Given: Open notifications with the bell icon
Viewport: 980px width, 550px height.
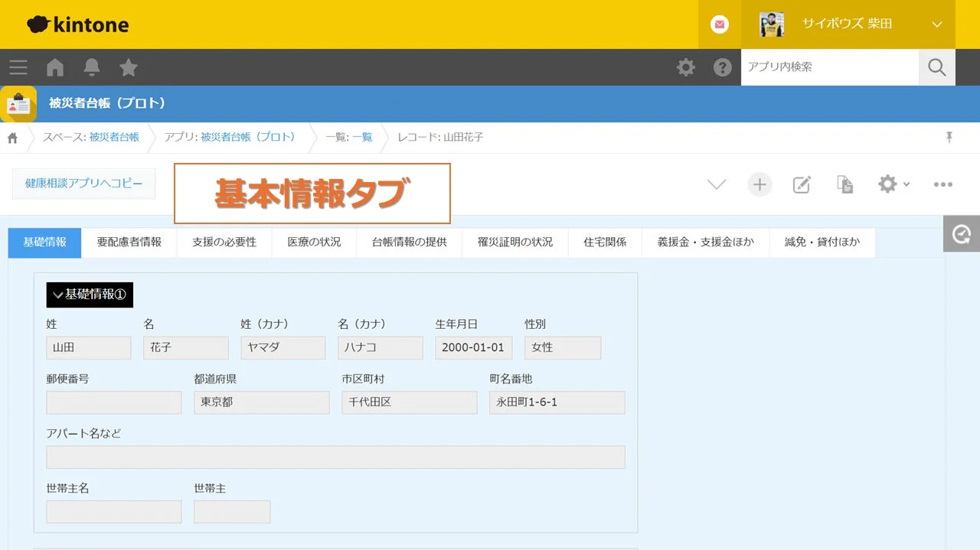Looking at the screenshot, I should (x=92, y=67).
